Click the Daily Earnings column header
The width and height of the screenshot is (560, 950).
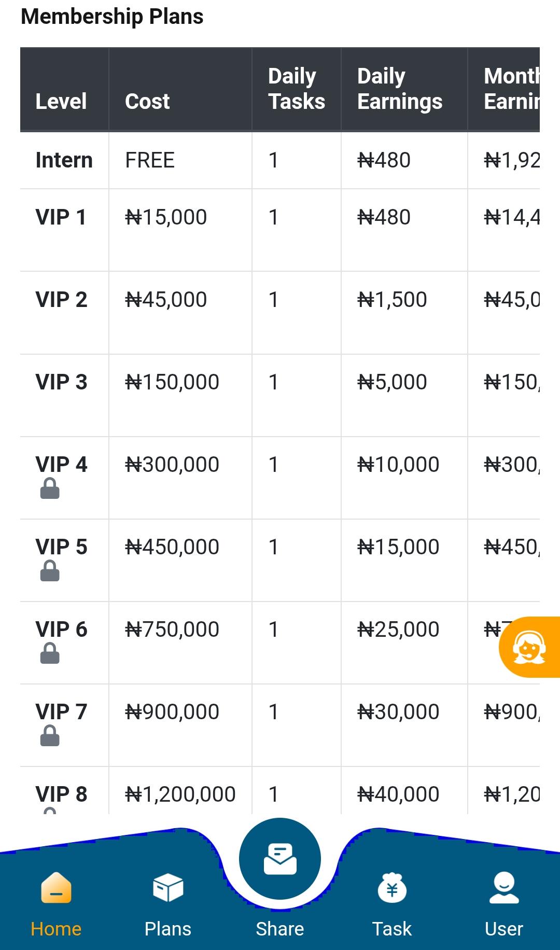point(400,89)
